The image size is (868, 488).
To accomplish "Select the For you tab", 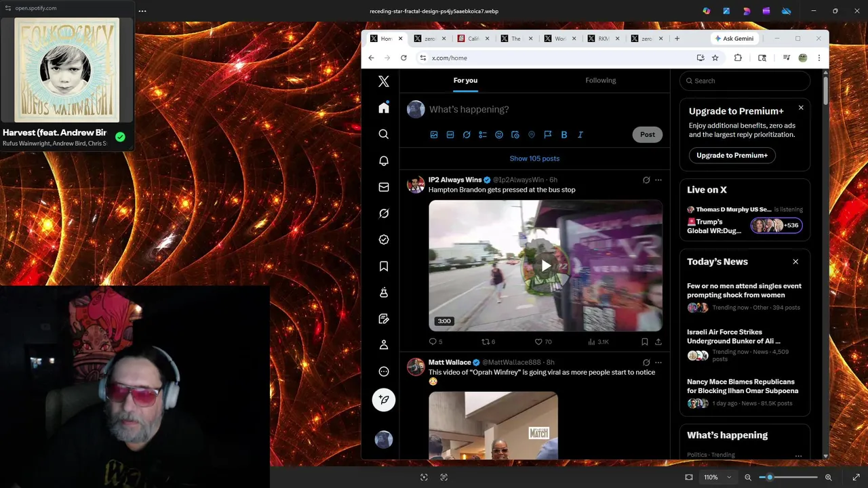I will tap(465, 80).
